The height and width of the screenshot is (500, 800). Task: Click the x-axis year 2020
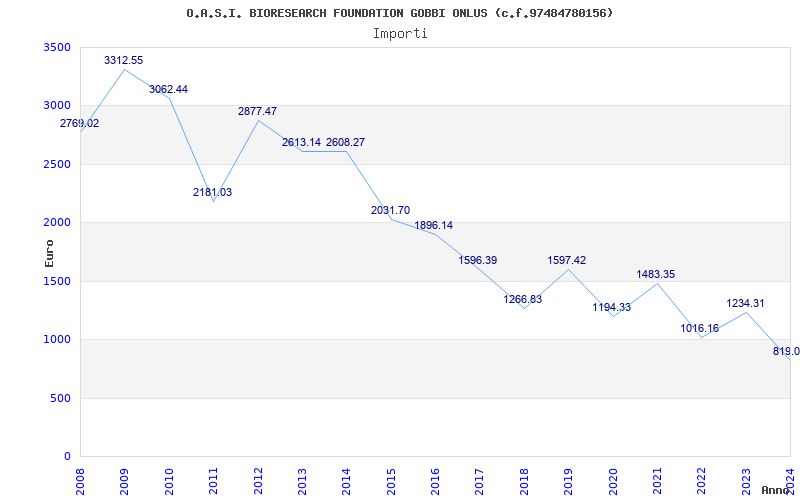pos(613,481)
